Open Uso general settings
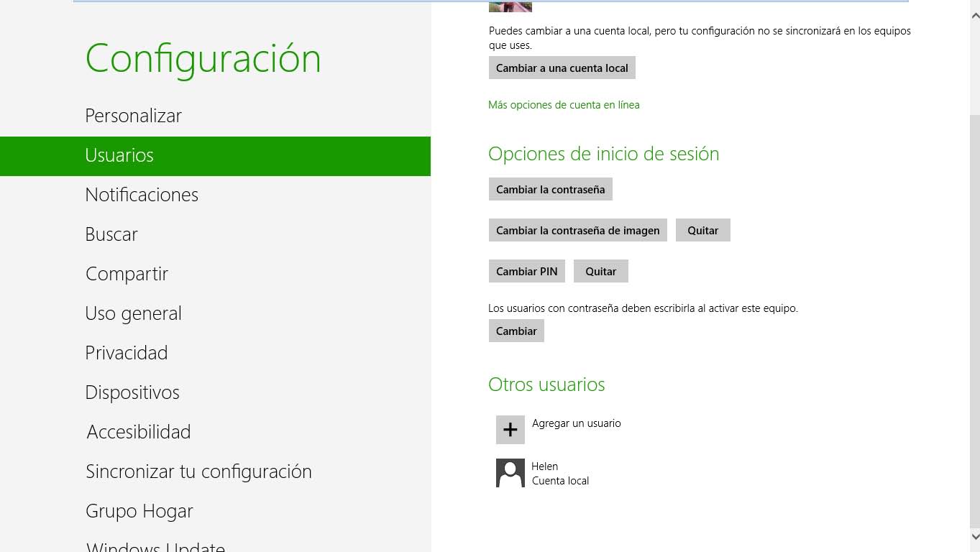The image size is (980, 552). pos(133,313)
